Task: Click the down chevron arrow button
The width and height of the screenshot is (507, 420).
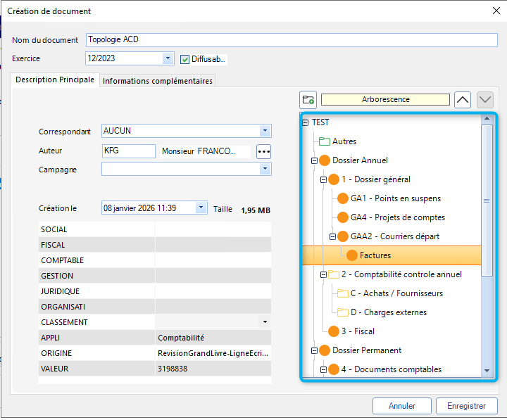Action: pyautogui.click(x=485, y=99)
